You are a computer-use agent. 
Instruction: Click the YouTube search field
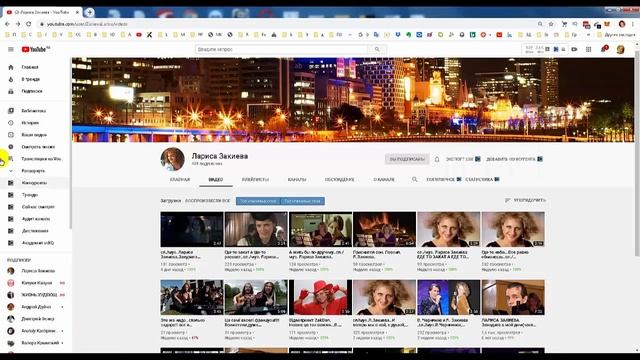click(x=282, y=49)
